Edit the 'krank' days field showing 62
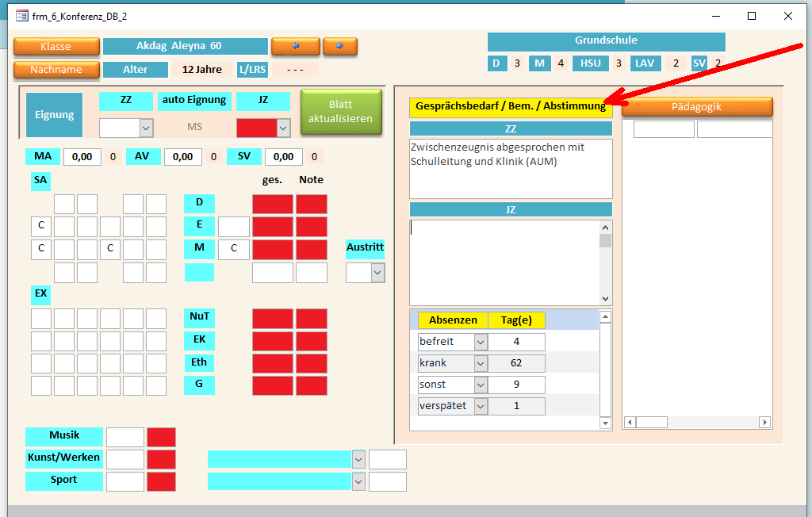Screen dimensions: 812x517 coord(516,363)
